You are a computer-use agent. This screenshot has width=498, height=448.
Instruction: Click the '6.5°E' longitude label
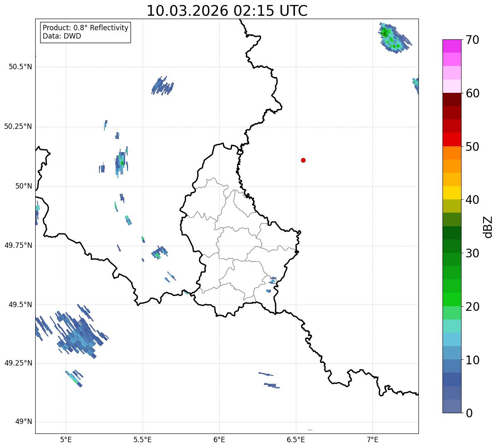click(296, 439)
